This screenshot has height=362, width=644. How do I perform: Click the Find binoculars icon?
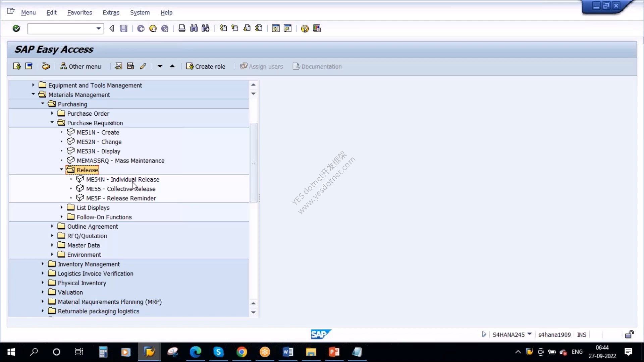[x=194, y=28]
